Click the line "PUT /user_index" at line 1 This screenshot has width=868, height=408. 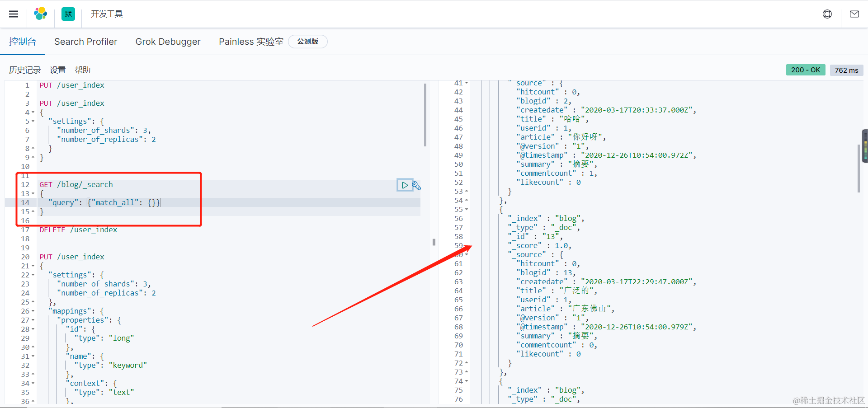click(72, 85)
